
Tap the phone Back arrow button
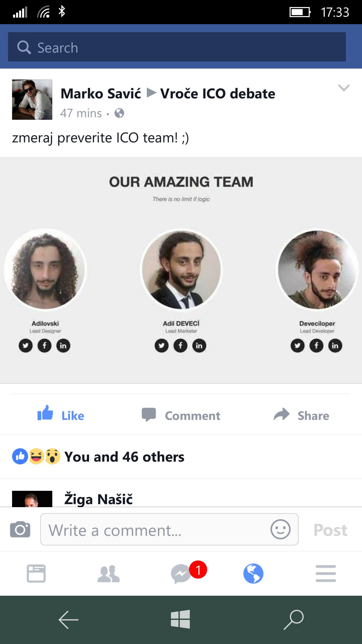point(68,620)
